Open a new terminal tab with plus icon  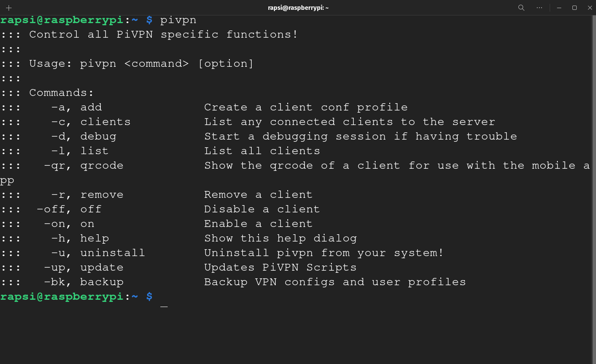click(x=9, y=8)
